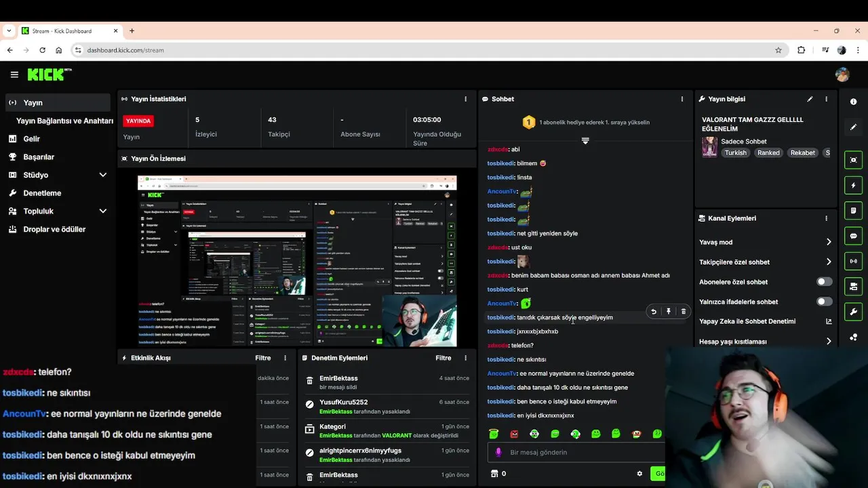Open the Kanal Eylemleri panel three-dot menu

click(826, 218)
